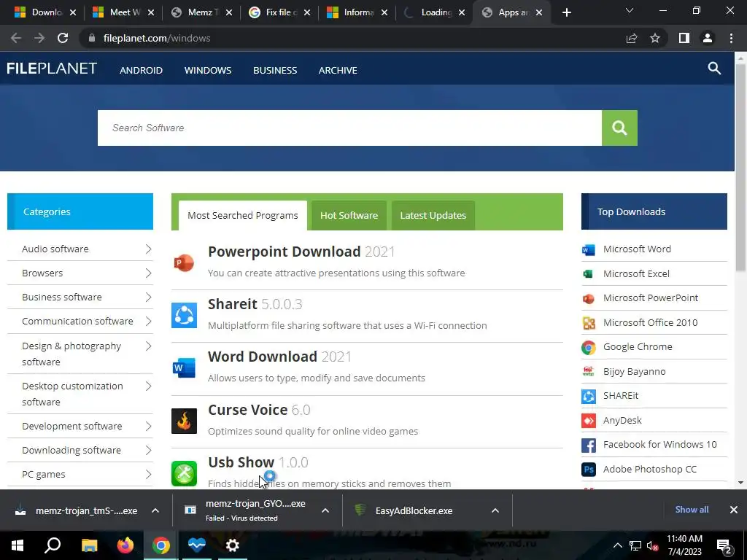The width and height of the screenshot is (747, 560).
Task: Click the Word Download program icon
Action: [x=184, y=367]
